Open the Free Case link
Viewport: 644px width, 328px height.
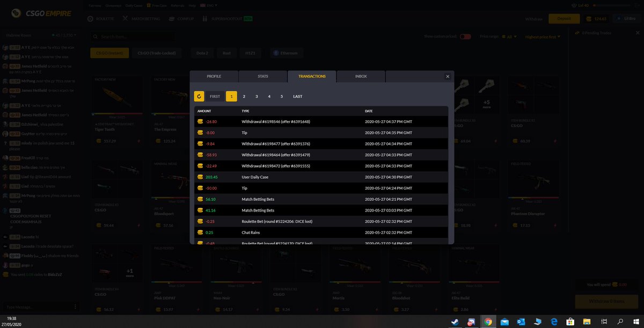point(157,5)
